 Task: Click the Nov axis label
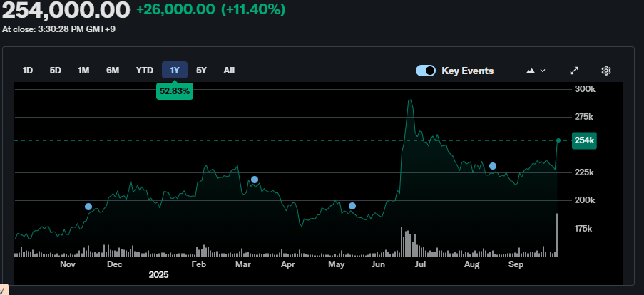pyautogui.click(x=68, y=264)
